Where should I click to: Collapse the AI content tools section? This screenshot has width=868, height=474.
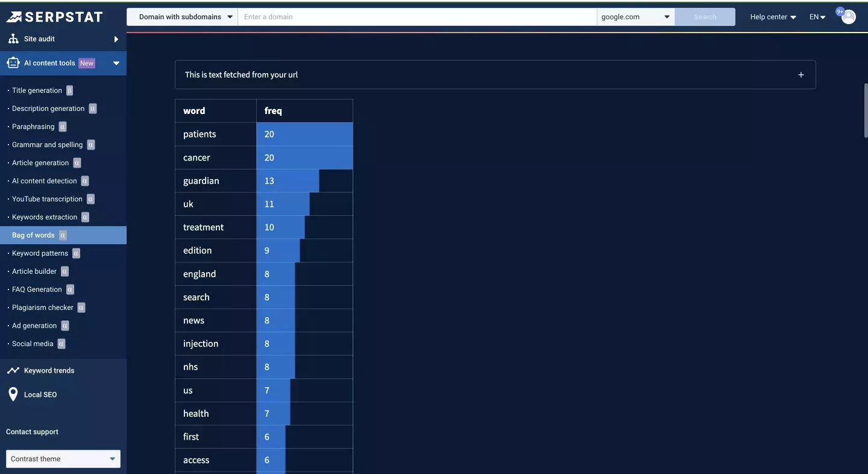coord(116,63)
